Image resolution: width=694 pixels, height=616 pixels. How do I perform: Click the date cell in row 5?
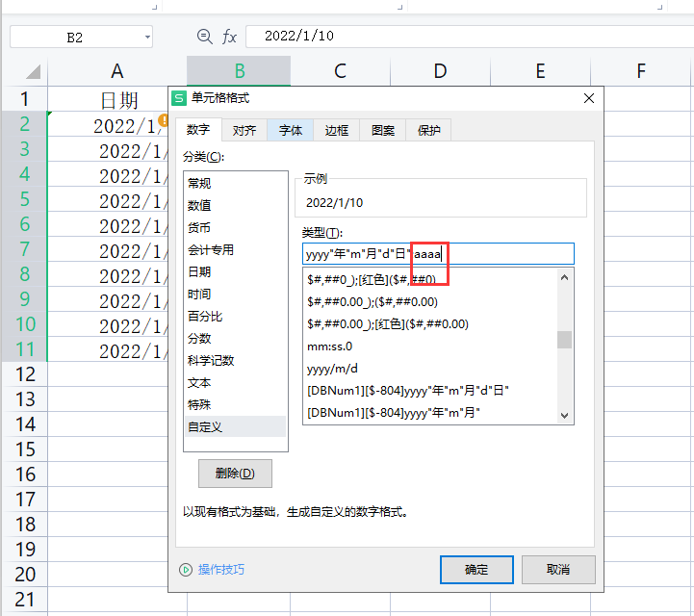coord(108,199)
